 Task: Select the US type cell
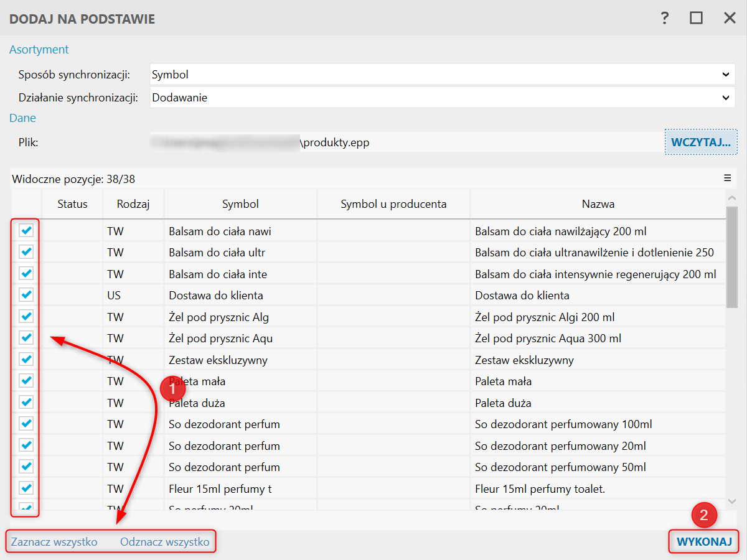[x=133, y=296]
